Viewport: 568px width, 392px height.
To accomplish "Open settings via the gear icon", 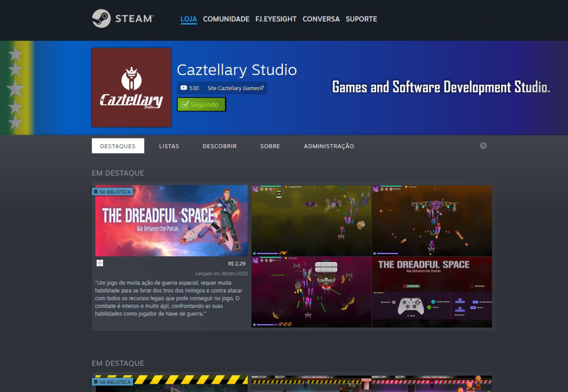I will tap(483, 146).
